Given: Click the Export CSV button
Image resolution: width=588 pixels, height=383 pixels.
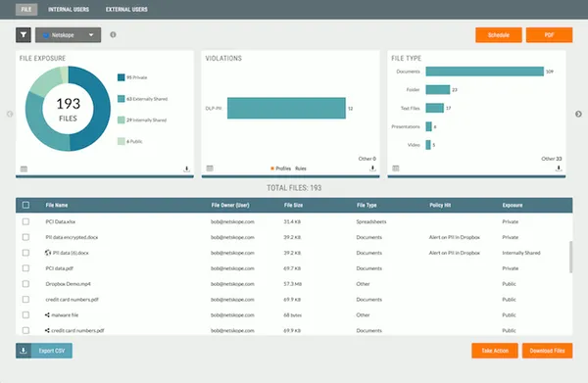Looking at the screenshot, I should coord(44,351).
